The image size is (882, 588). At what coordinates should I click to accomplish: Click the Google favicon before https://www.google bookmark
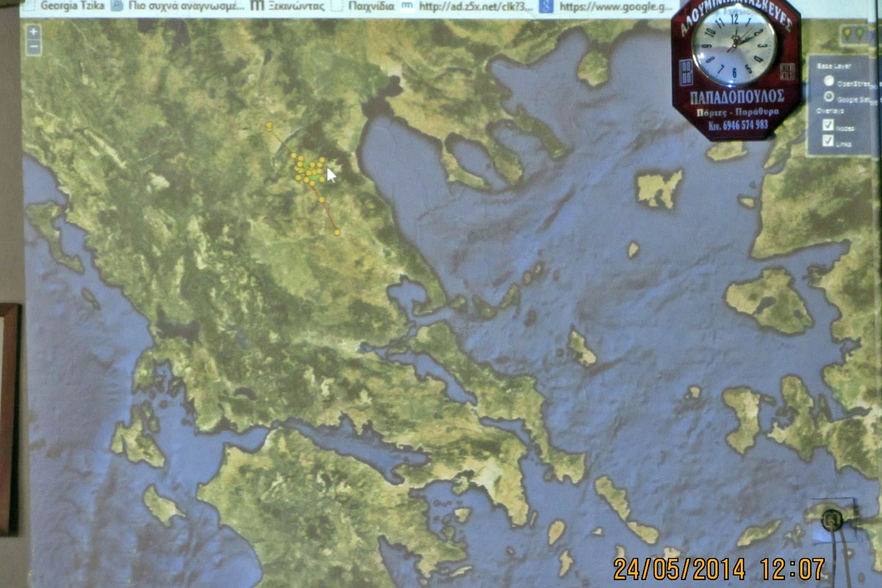(x=546, y=6)
